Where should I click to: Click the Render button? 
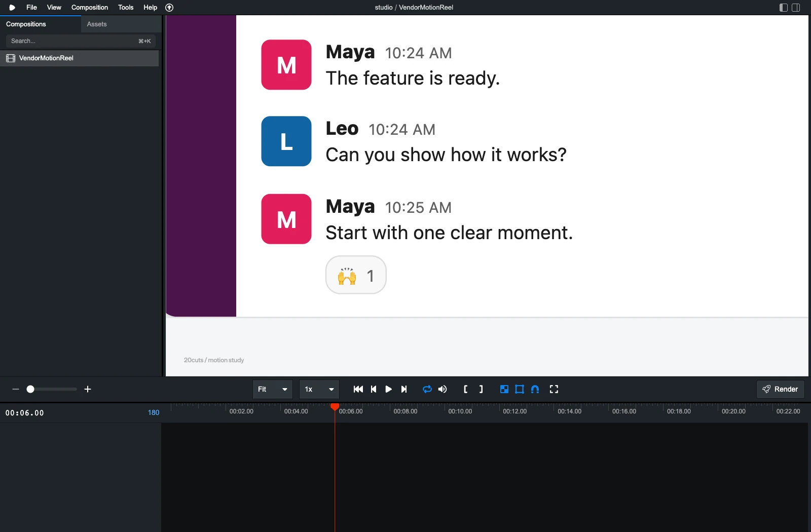pyautogui.click(x=781, y=389)
